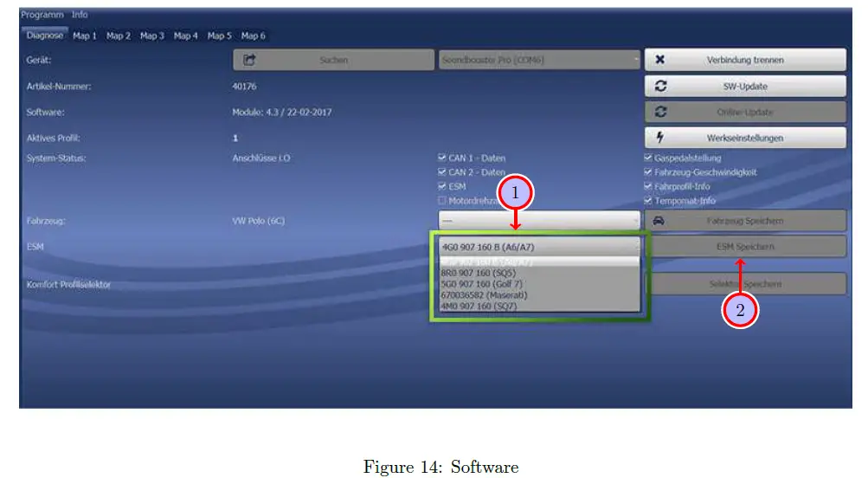
Task: Click Verbindung trennen button
Action: click(745, 60)
